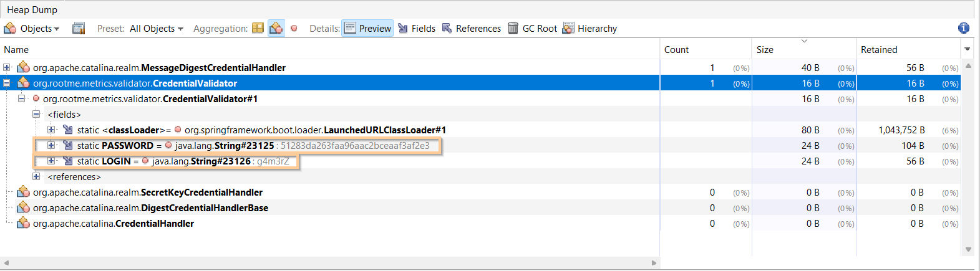
Task: Open the Hierarchy details view
Action: [x=589, y=29]
